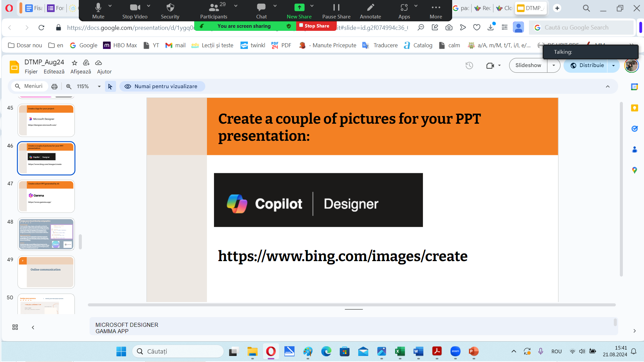Open Google Keep side panel icon
Viewport: 644px width, 362px height.
point(634,108)
